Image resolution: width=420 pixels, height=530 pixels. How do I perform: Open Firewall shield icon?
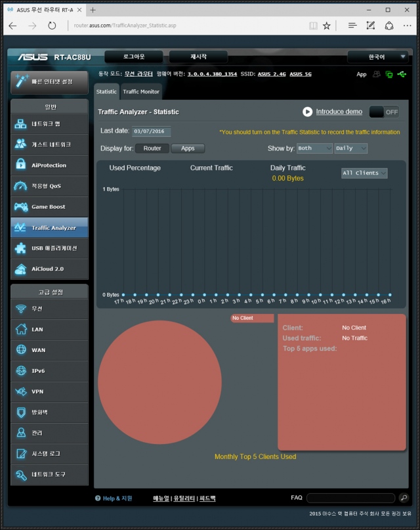point(21,412)
